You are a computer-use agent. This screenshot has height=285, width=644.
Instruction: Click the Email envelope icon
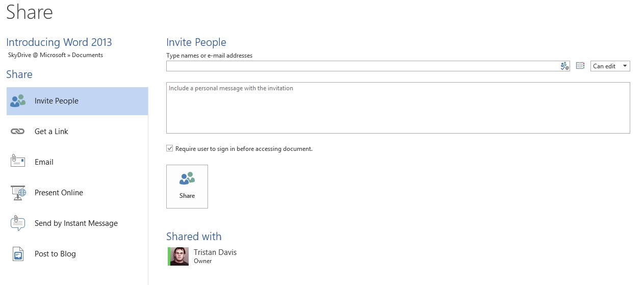18,161
